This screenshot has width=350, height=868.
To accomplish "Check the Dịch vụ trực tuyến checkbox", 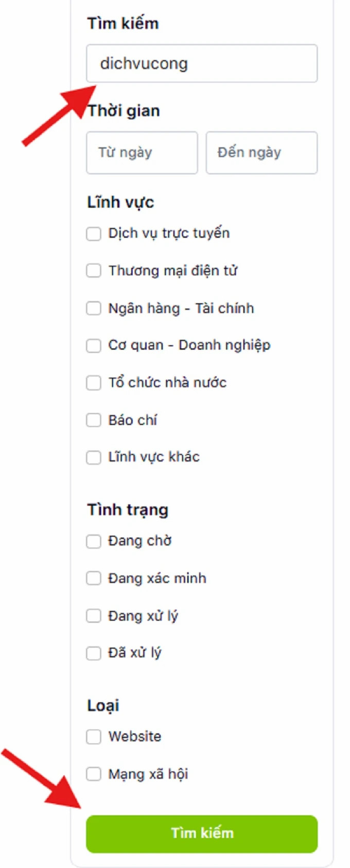I will [93, 233].
